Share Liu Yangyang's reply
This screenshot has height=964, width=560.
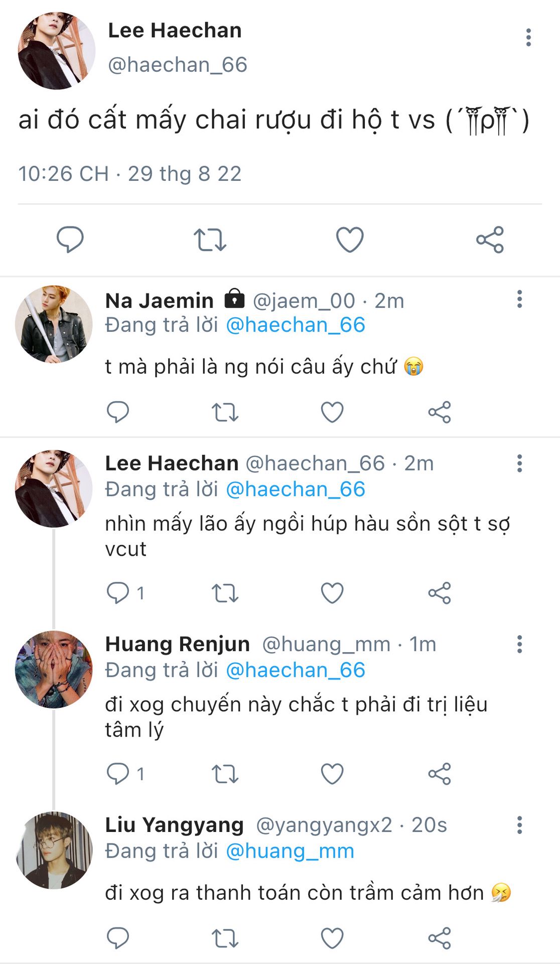click(x=440, y=938)
